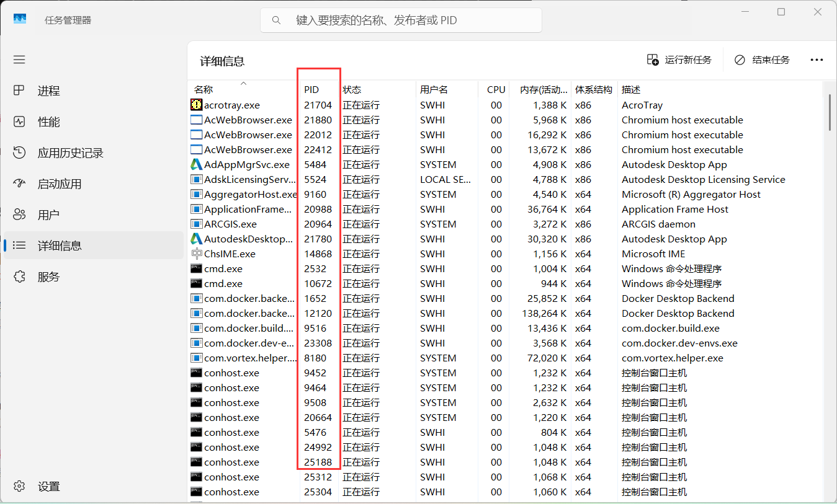The width and height of the screenshot is (837, 504).
Task: Click the acrotray.exe process icon
Action: coord(196,105)
